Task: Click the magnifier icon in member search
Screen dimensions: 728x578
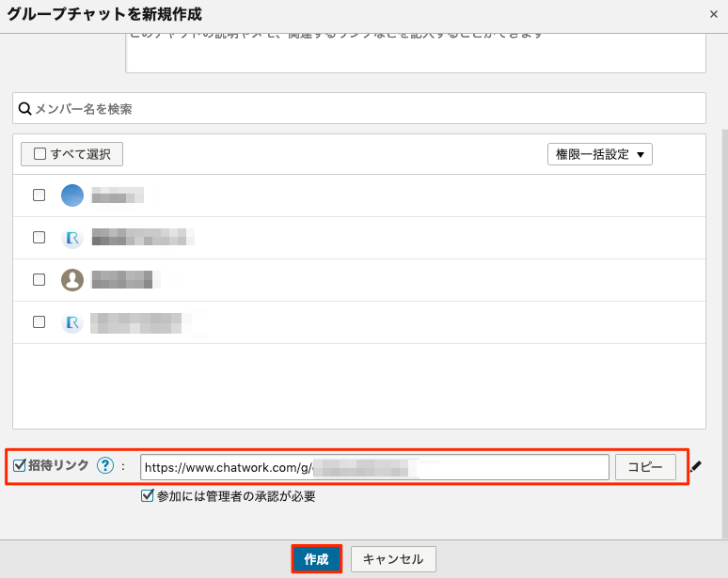Action: point(25,109)
